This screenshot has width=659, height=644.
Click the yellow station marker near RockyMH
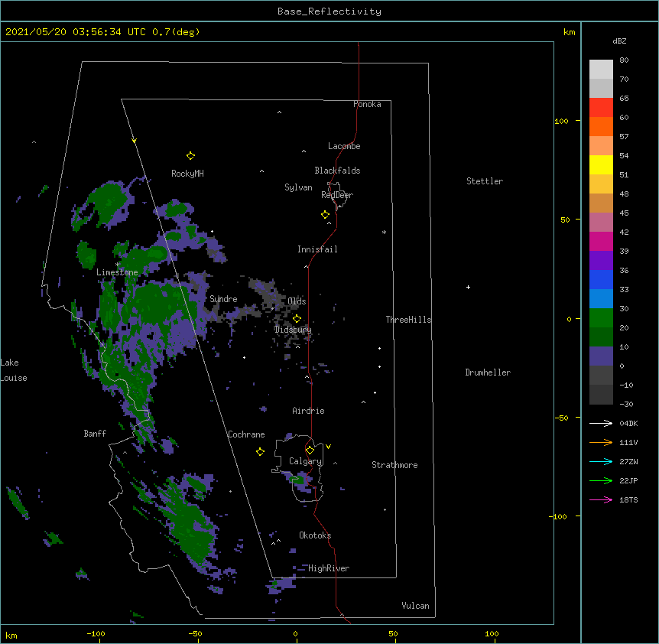click(190, 156)
